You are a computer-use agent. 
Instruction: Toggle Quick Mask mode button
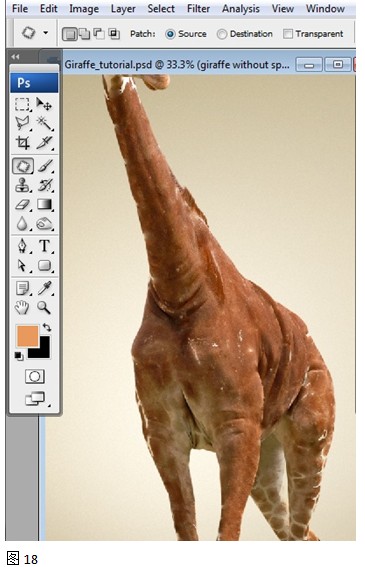[x=35, y=376]
